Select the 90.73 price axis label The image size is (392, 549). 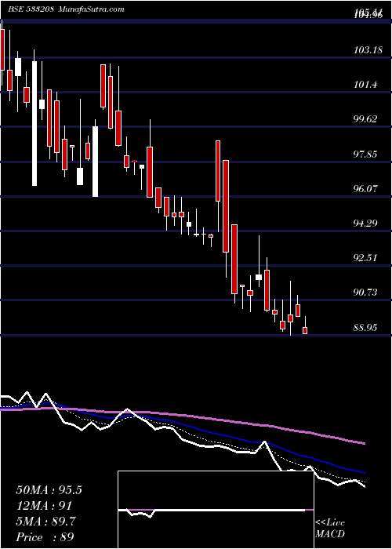pos(366,292)
